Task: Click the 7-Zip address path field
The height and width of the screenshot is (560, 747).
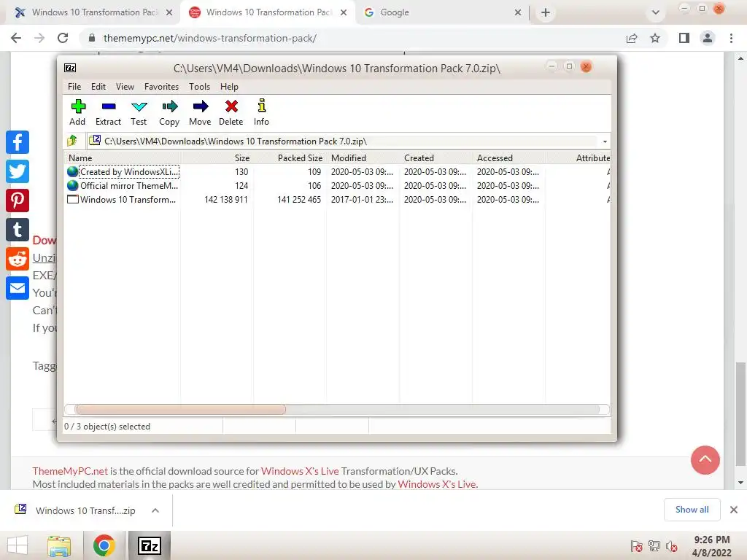Action: (348, 141)
